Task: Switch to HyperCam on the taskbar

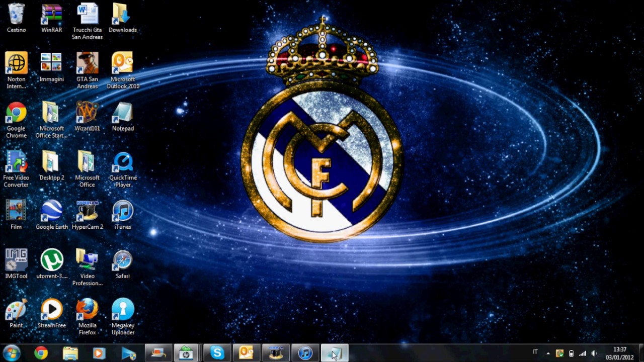Action: pyautogui.click(x=276, y=353)
